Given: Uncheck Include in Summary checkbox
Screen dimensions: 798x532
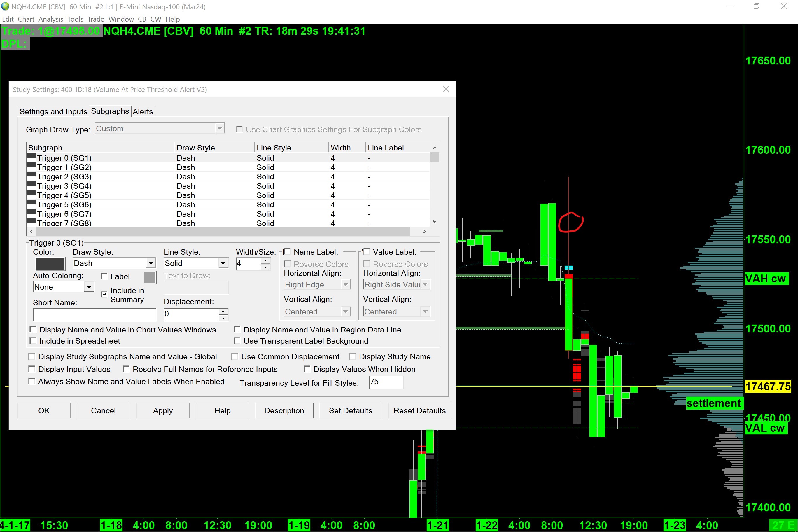Looking at the screenshot, I should tap(104, 294).
